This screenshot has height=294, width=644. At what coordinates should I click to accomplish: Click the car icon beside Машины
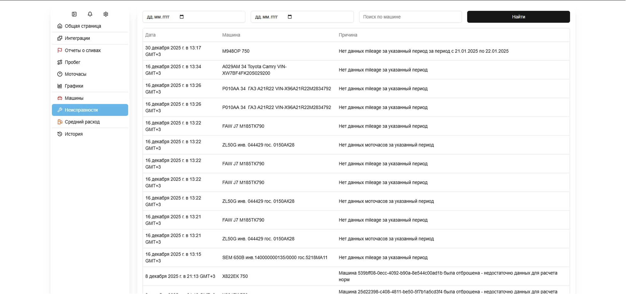pos(60,98)
